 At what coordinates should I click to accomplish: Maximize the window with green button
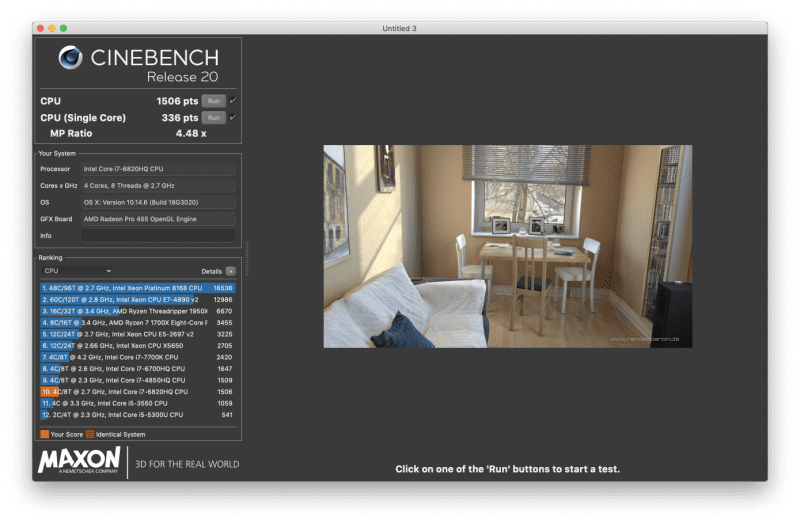coord(63,29)
